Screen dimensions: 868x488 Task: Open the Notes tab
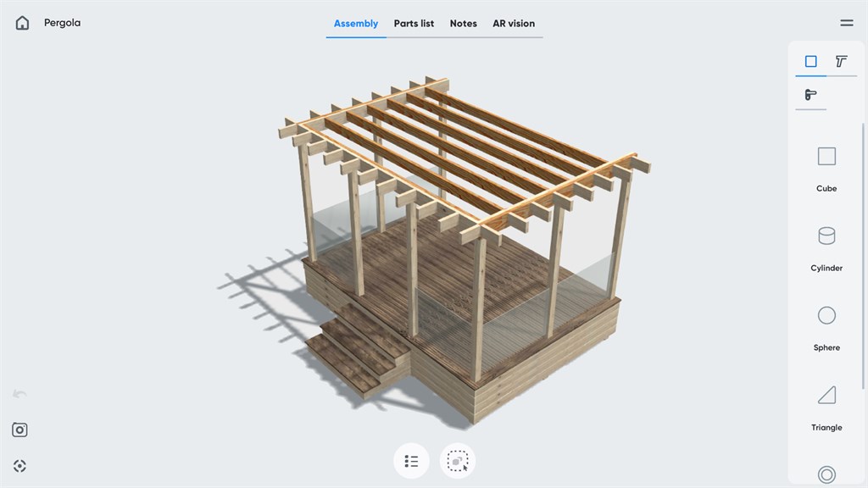click(x=464, y=23)
